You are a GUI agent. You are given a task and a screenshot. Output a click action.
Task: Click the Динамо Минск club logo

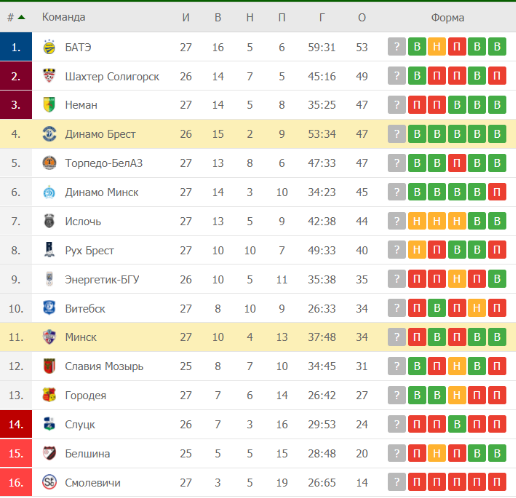(49, 192)
